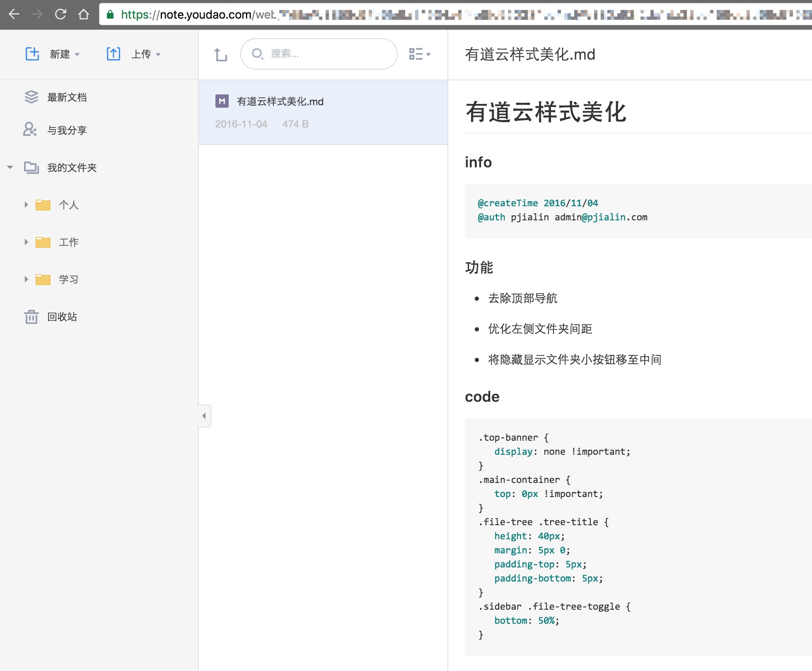Collapse the sidebar with the toggle arrow
The image size is (812, 671).
pyautogui.click(x=204, y=415)
